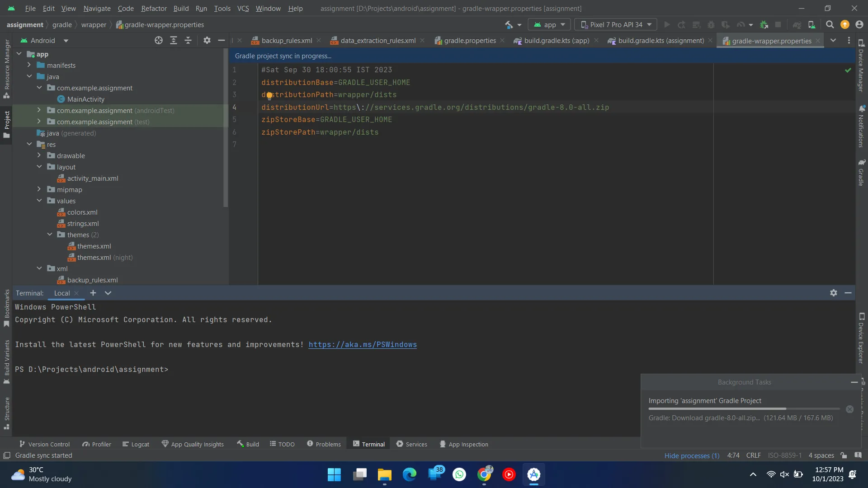The height and width of the screenshot is (488, 868).
Task: Open Project tool window settings gear
Action: [207, 40]
